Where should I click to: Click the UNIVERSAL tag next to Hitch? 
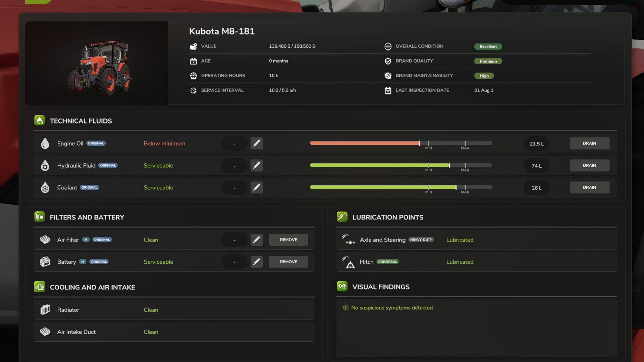387,262
